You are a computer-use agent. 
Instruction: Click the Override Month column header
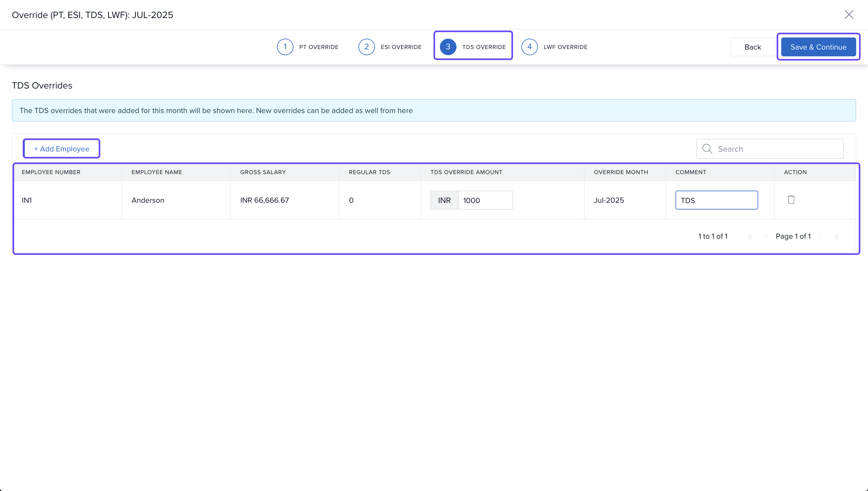pos(621,172)
